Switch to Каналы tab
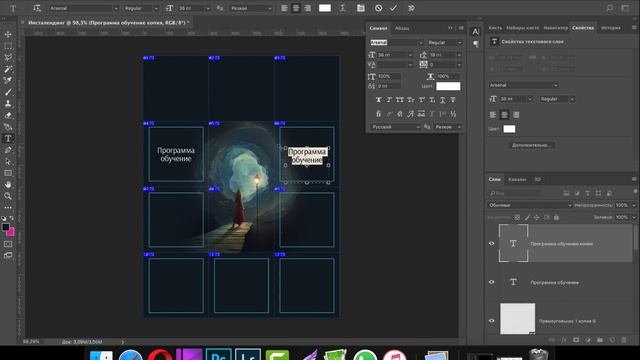 (517, 179)
